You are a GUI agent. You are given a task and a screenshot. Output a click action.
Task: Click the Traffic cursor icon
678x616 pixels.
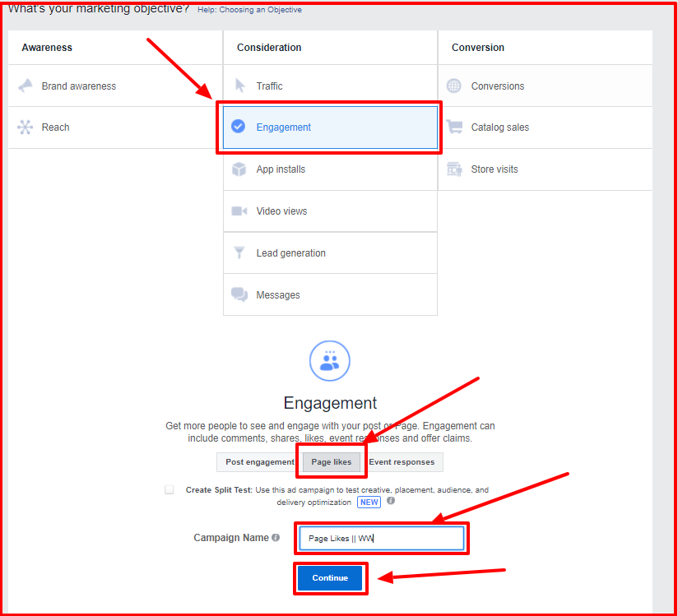point(240,86)
